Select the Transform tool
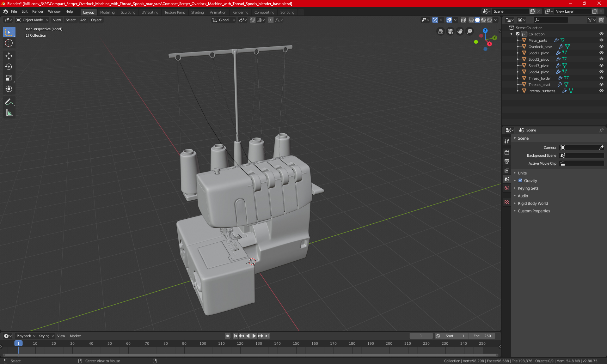Viewport: 607px width, 364px height. pyautogui.click(x=9, y=89)
